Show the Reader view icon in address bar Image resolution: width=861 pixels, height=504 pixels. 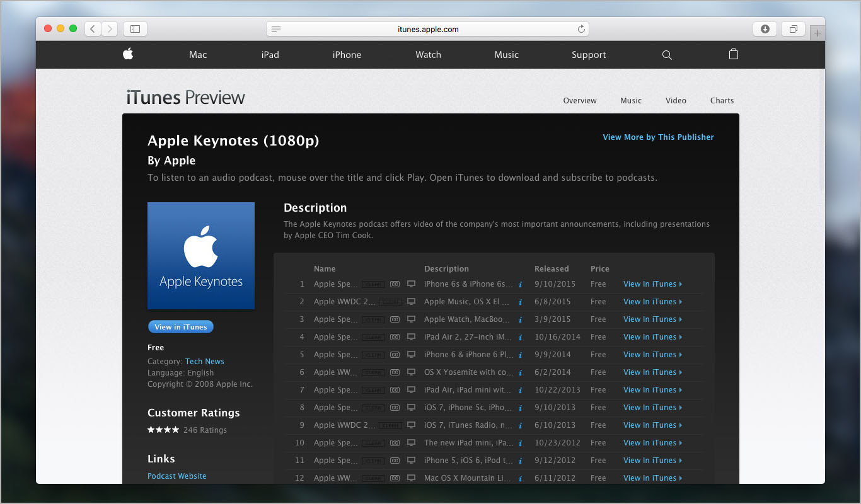coord(276,29)
